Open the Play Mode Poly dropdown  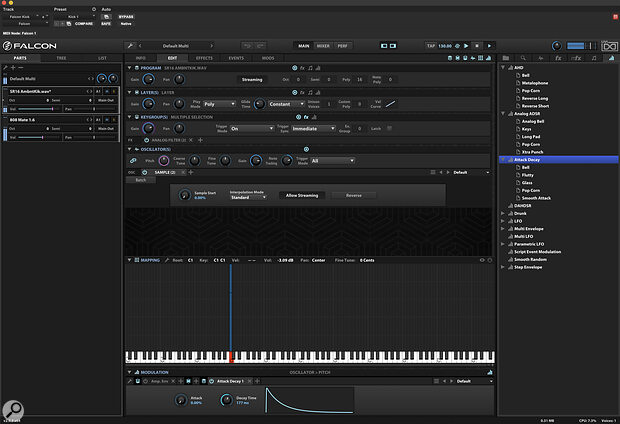(x=219, y=104)
